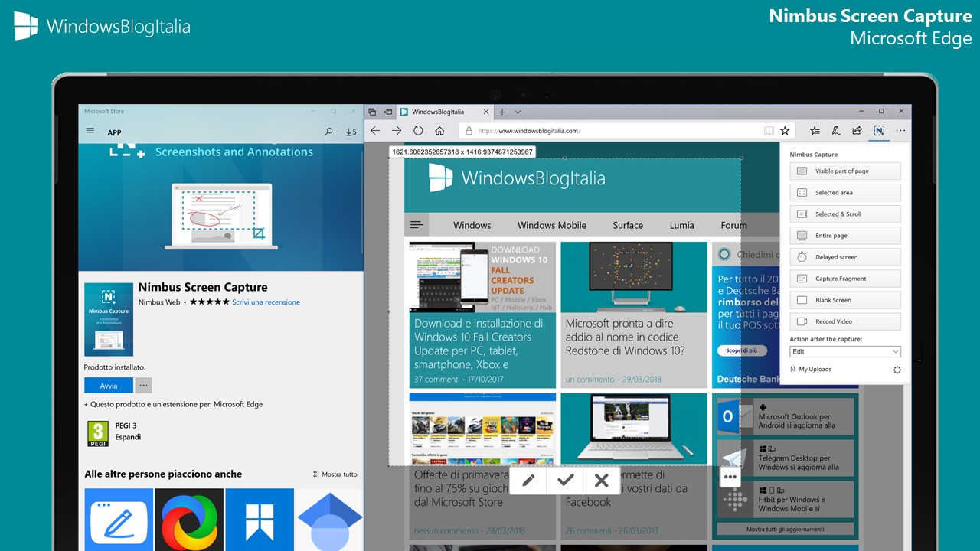Open downloads indicator in Microsoft Store

pyautogui.click(x=351, y=132)
